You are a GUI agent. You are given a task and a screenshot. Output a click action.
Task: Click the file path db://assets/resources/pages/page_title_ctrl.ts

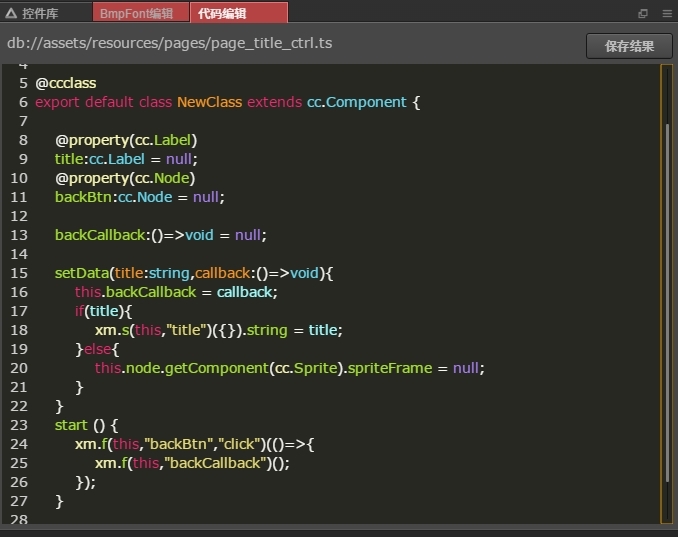coord(170,43)
